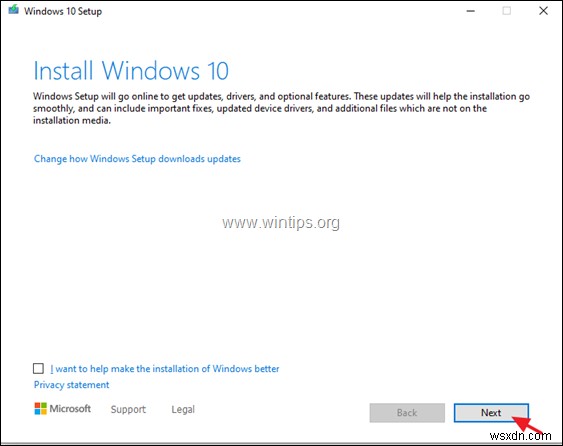Close the Windows 10 Setup window
The image size is (563, 446).
point(544,11)
